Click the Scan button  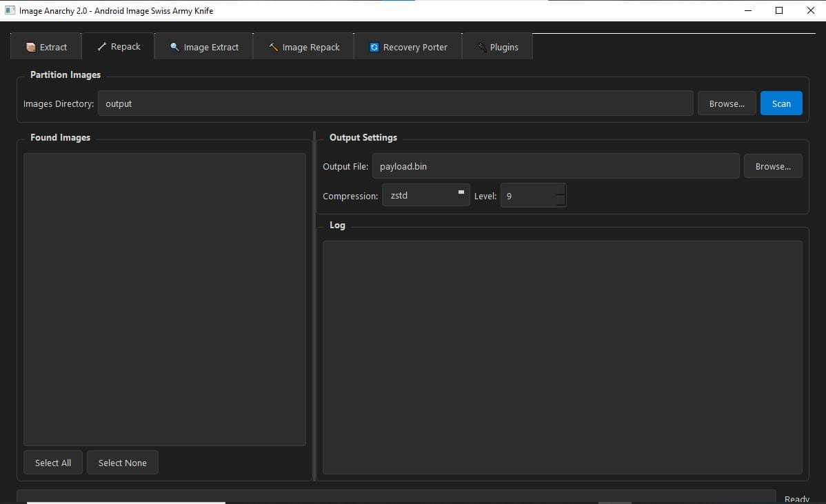click(781, 103)
